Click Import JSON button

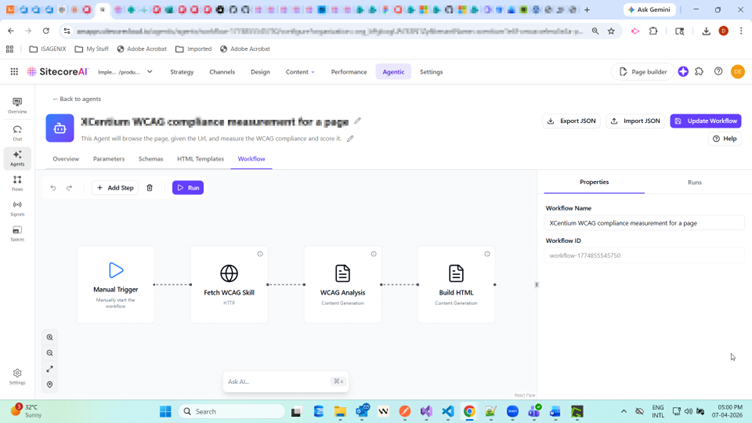[635, 121]
